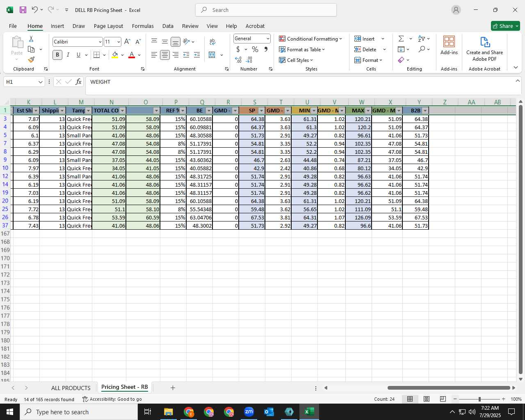Increase font size with larger A icon
This screenshot has width=525, height=420.
(x=127, y=42)
